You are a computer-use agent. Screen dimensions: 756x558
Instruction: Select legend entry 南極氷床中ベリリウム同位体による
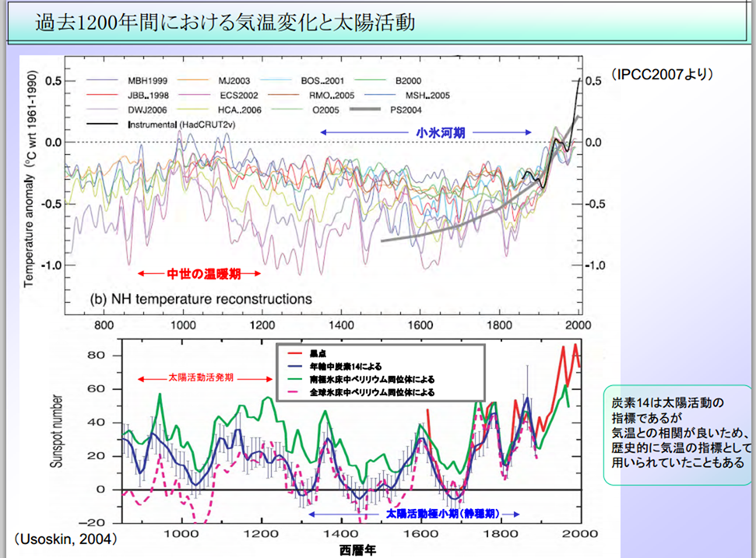click(372, 380)
